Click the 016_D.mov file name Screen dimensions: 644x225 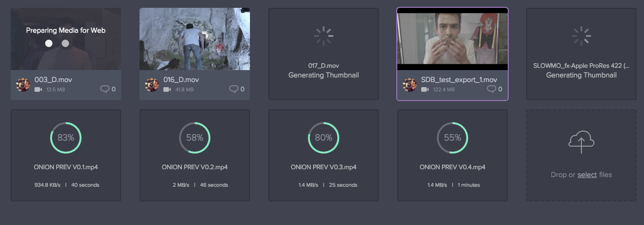[x=181, y=80]
